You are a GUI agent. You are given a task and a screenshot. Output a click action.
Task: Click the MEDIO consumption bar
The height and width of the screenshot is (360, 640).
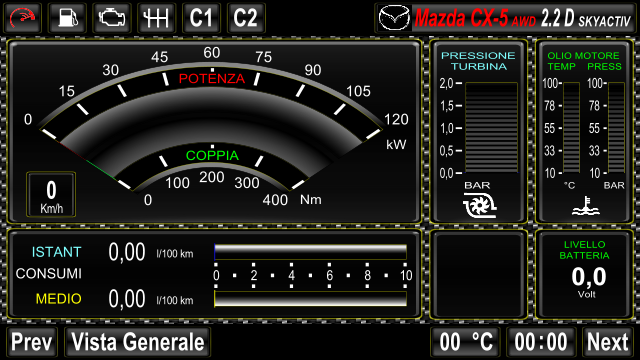pos(310,299)
